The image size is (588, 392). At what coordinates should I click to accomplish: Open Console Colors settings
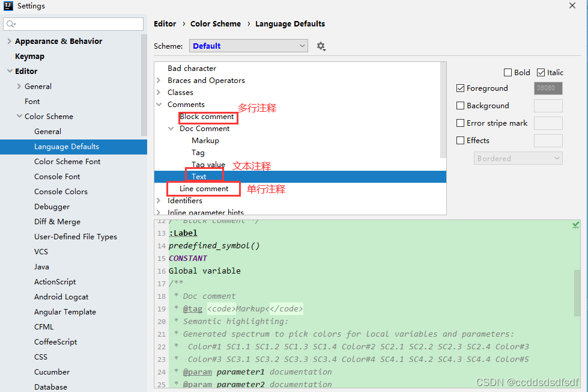61,192
